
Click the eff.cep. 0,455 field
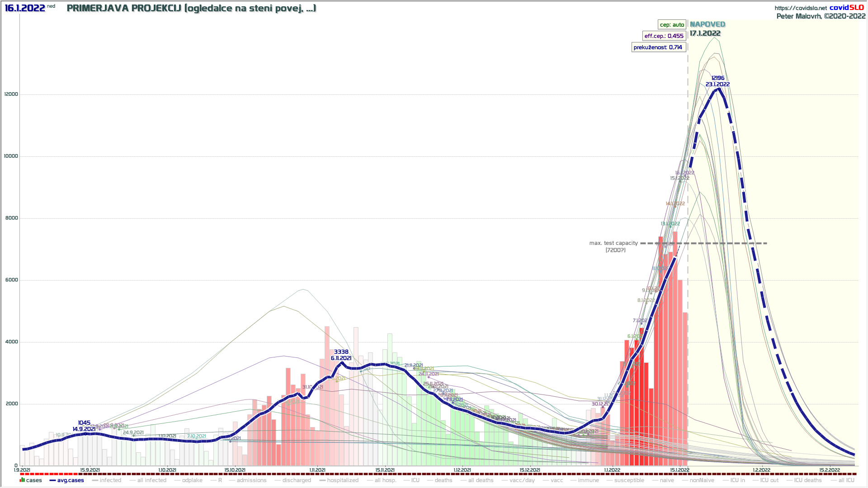click(x=664, y=36)
